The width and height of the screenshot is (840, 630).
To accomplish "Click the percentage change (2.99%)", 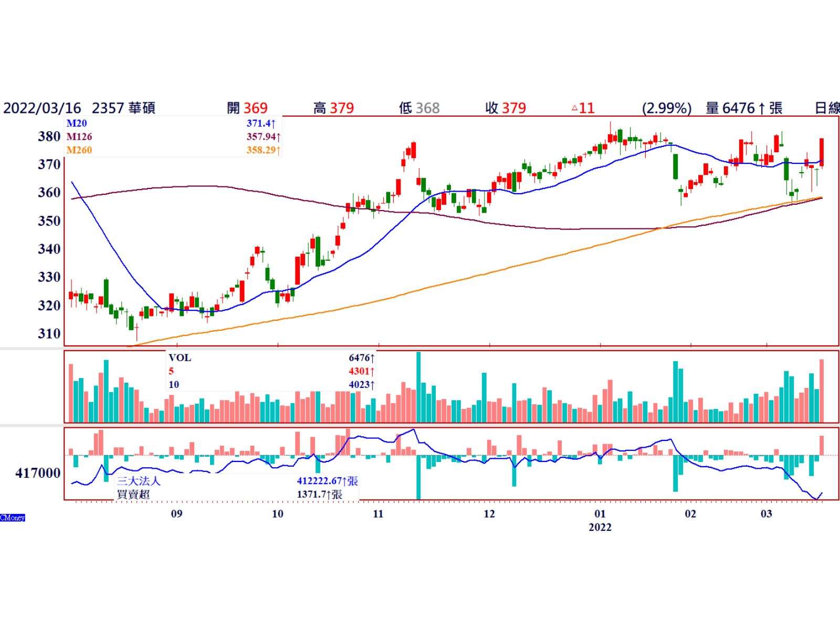I will coord(667,108).
